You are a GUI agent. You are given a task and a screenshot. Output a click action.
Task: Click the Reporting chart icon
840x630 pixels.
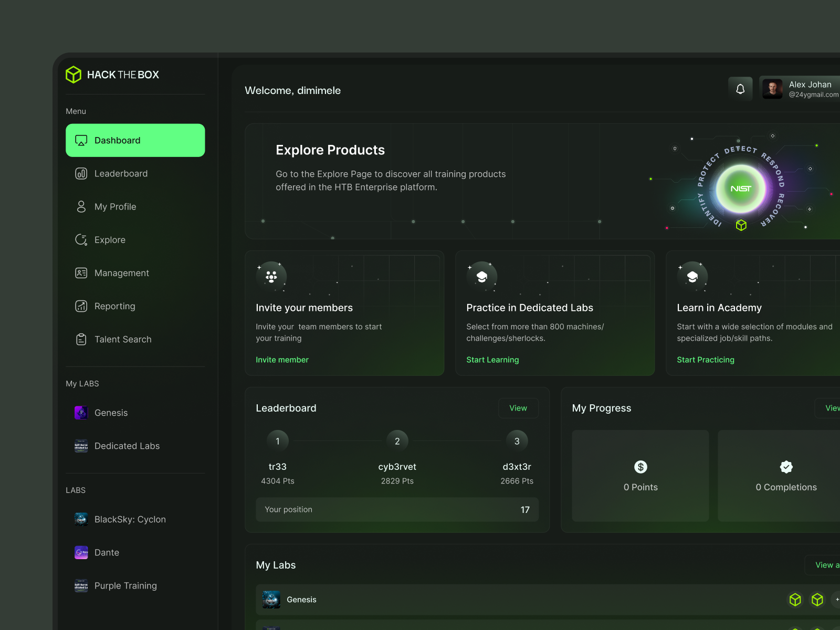click(81, 306)
